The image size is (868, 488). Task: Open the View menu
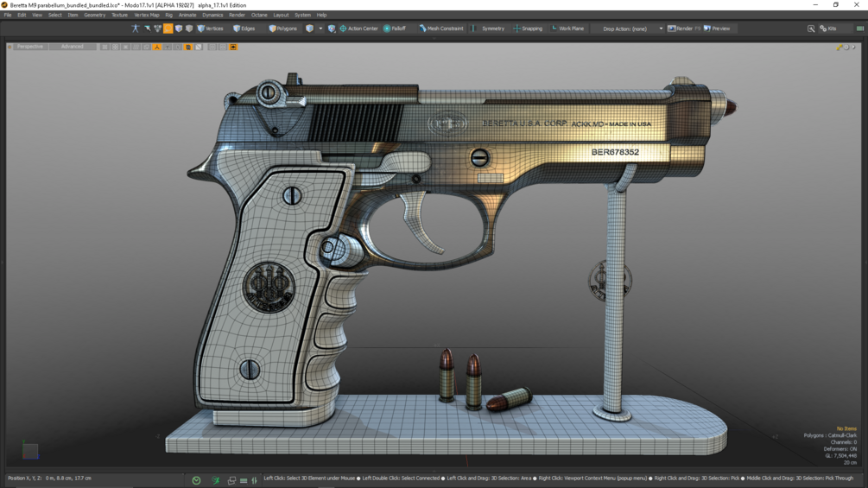point(37,15)
